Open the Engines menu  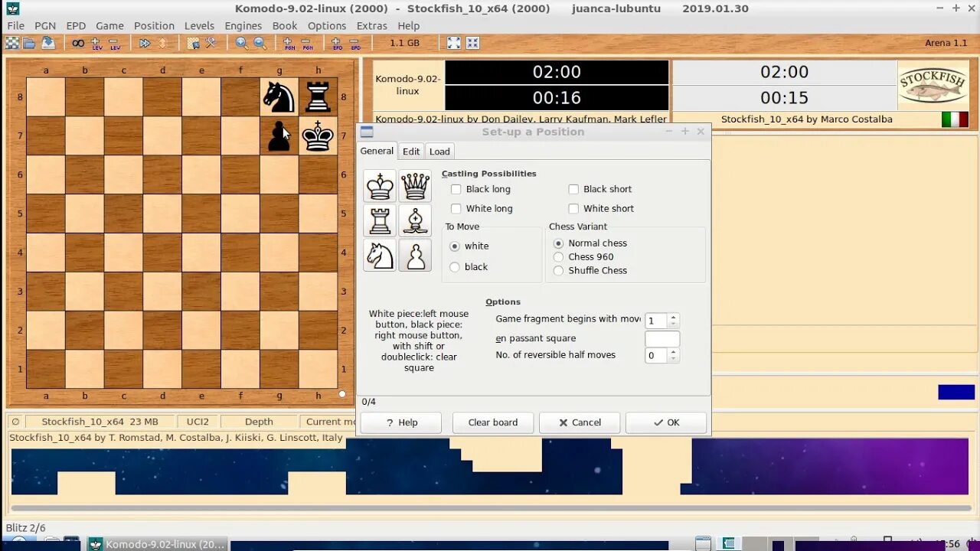(243, 25)
